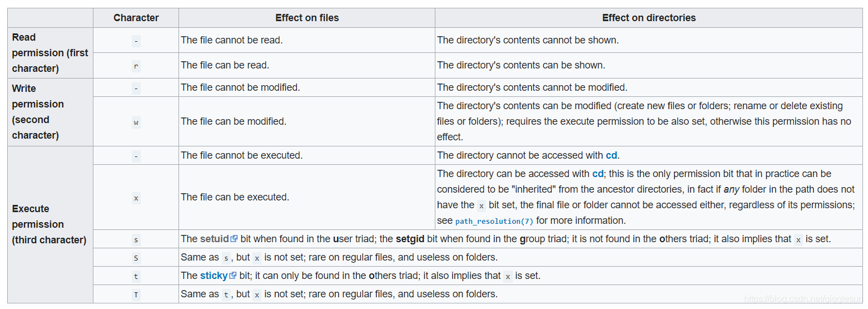Image resolution: width=868 pixels, height=309 pixels.
Task: Open the sticky bit link
Action: [x=214, y=276]
